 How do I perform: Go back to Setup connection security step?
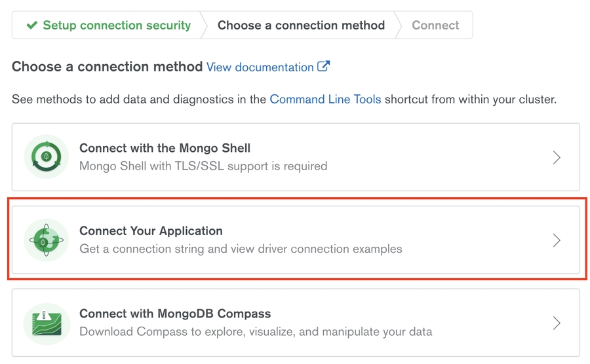(x=116, y=26)
